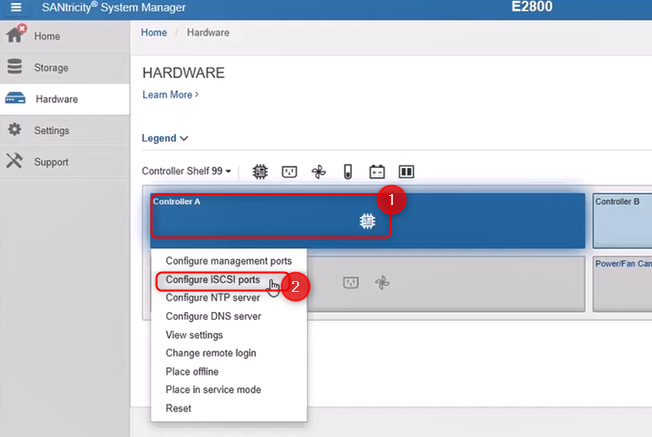
Task: Toggle the fan icon in the shelf toolbar
Action: [319, 171]
